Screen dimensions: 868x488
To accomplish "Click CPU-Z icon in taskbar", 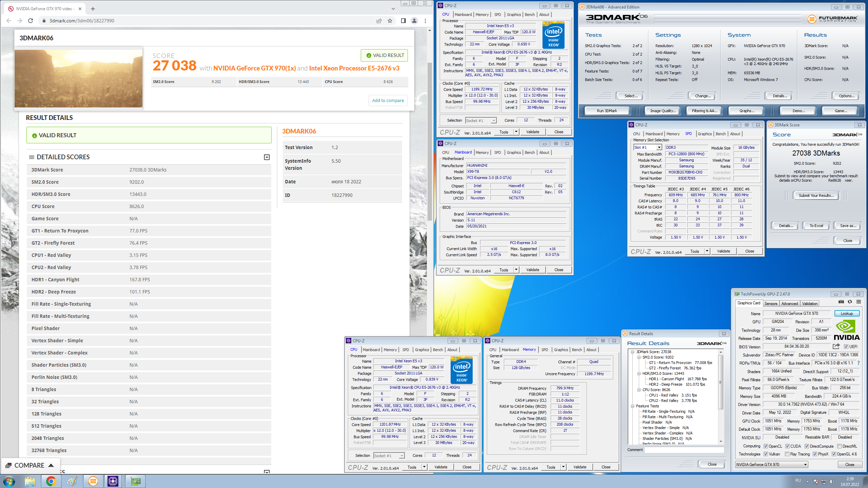I will coord(113,481).
